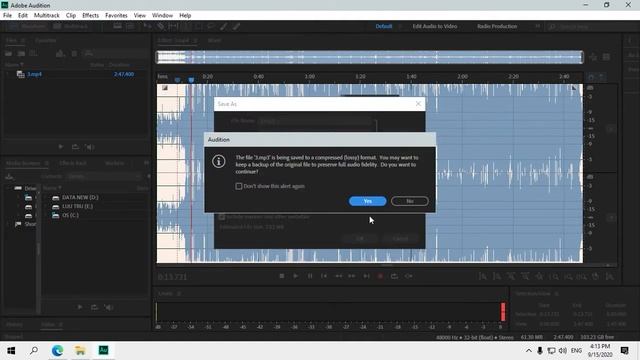This screenshot has height=360, width=640.
Task: Click the fade-in handle on the waveform
Action: [x=164, y=88]
